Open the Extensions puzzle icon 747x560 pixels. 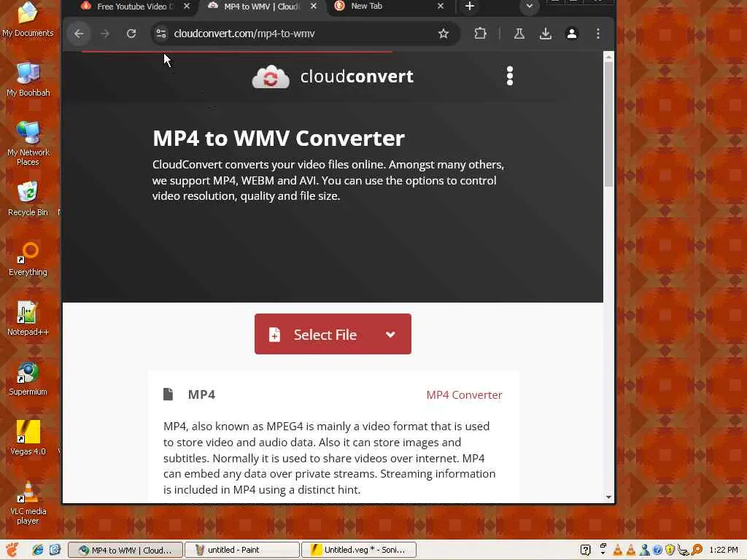tap(480, 34)
